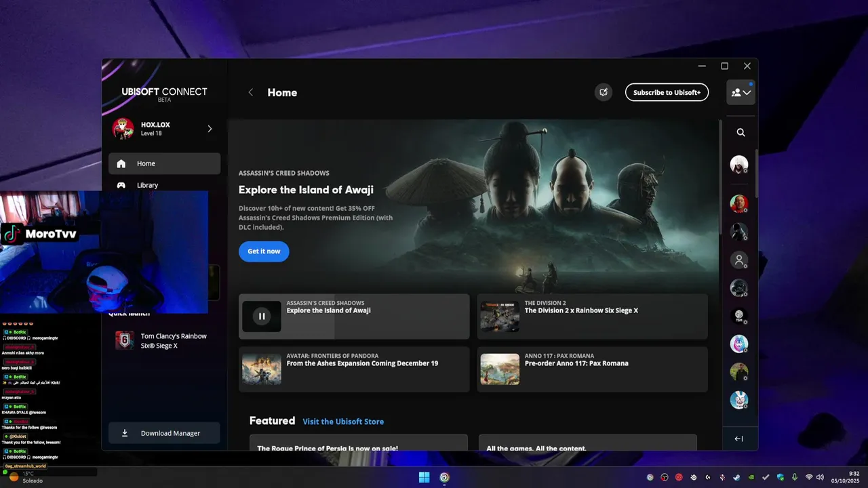868x488 pixels.
Task: Open the Download Manager
Action: [x=164, y=433]
